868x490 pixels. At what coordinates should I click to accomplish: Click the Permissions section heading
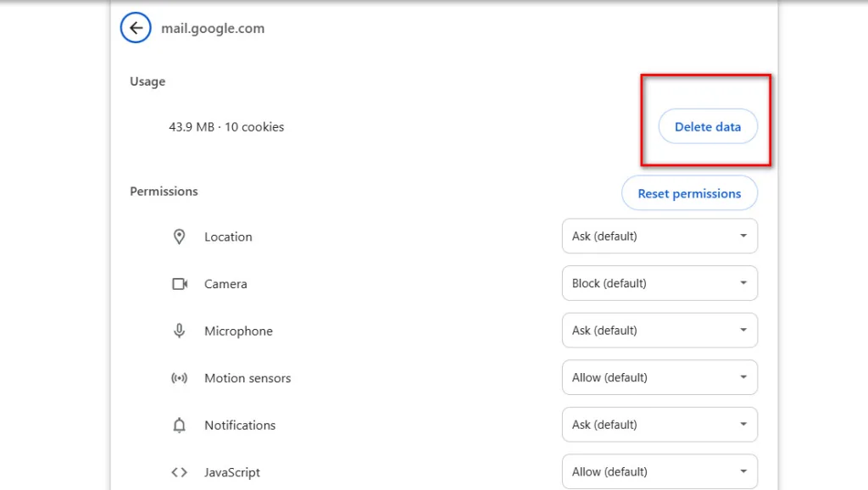tap(164, 191)
